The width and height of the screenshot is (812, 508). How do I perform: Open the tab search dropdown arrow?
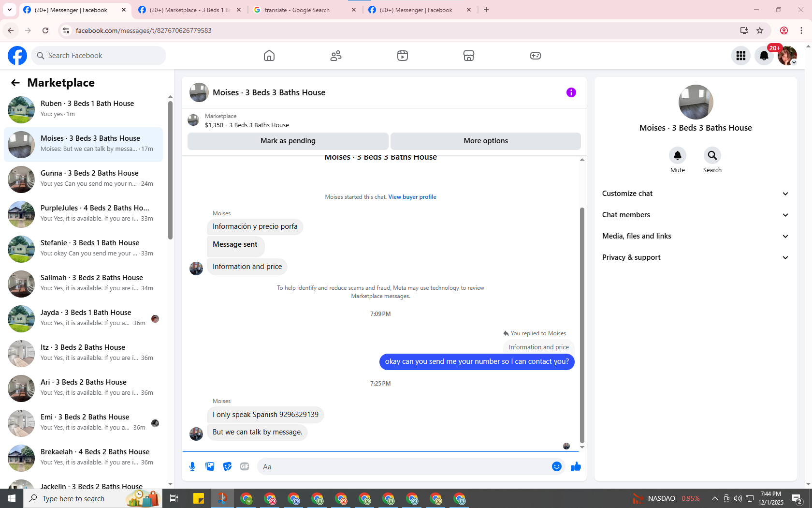[10, 10]
